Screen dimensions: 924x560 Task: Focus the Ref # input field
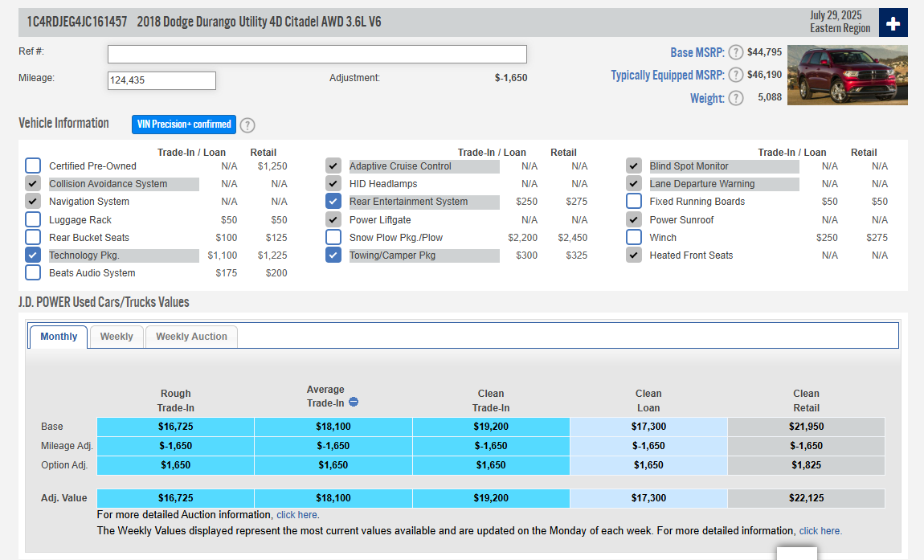pyautogui.click(x=317, y=54)
